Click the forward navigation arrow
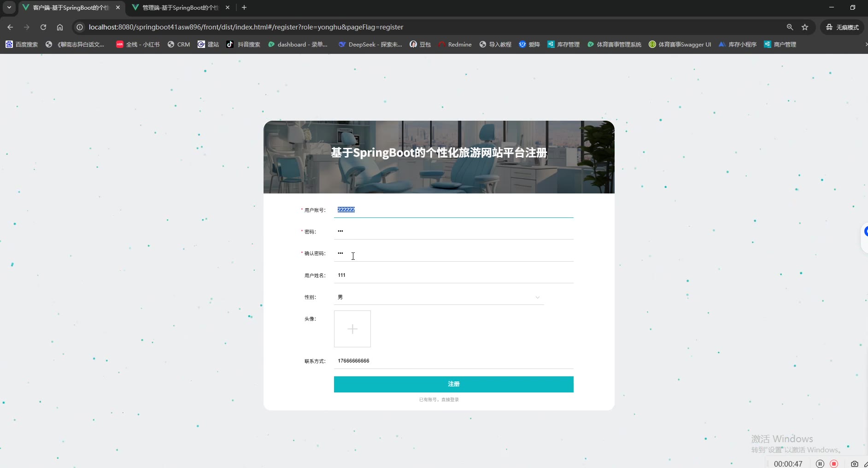The height and width of the screenshot is (468, 868). click(27, 27)
